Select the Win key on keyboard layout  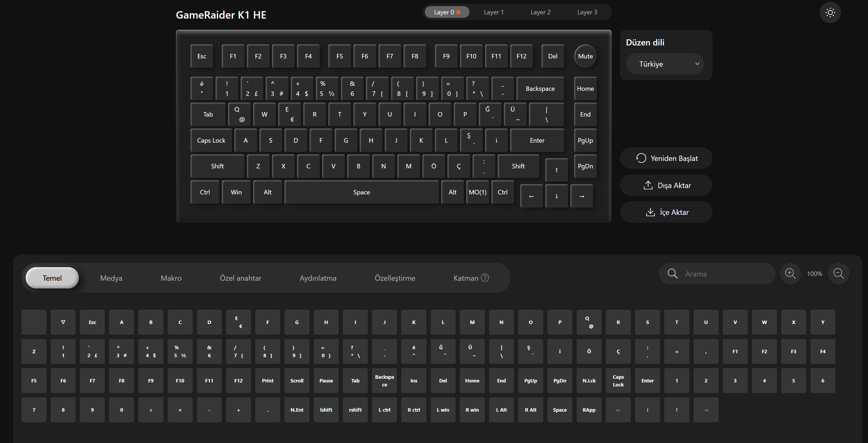[x=236, y=192]
